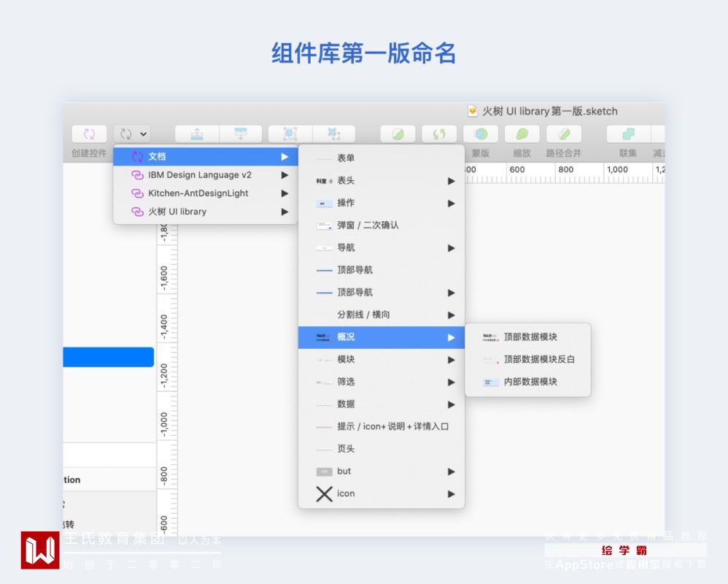Choose the 表头 symbol category
This screenshot has width=728, height=584.
point(382,181)
